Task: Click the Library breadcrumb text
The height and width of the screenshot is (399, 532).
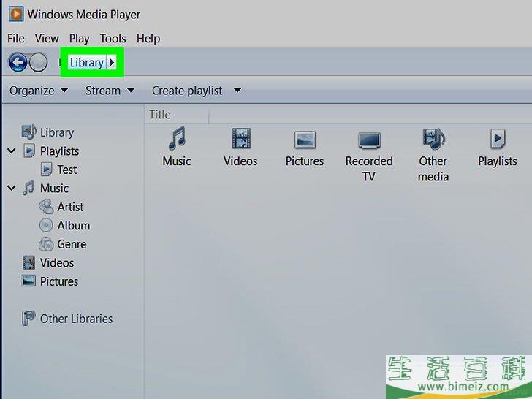Action: click(x=86, y=62)
